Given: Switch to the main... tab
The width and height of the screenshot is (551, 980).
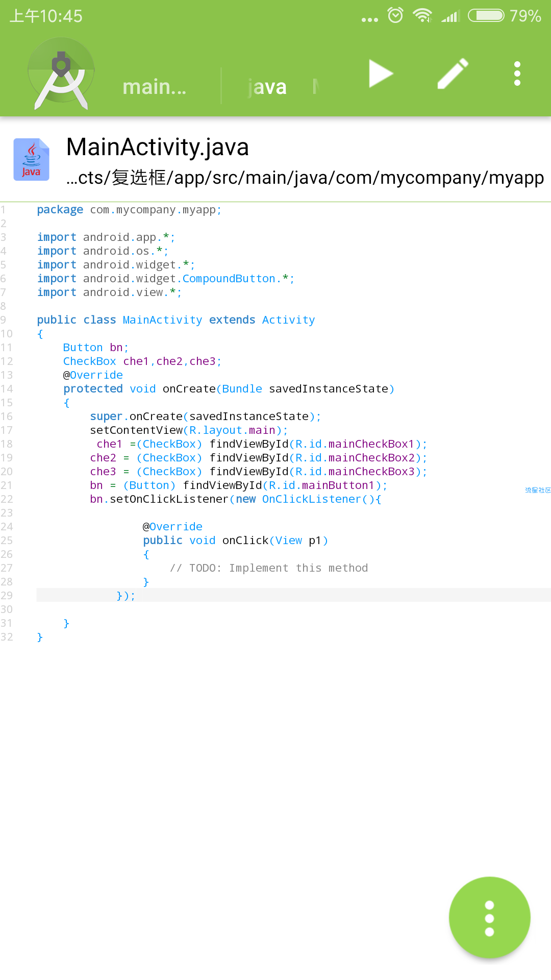Looking at the screenshot, I should pos(154,87).
